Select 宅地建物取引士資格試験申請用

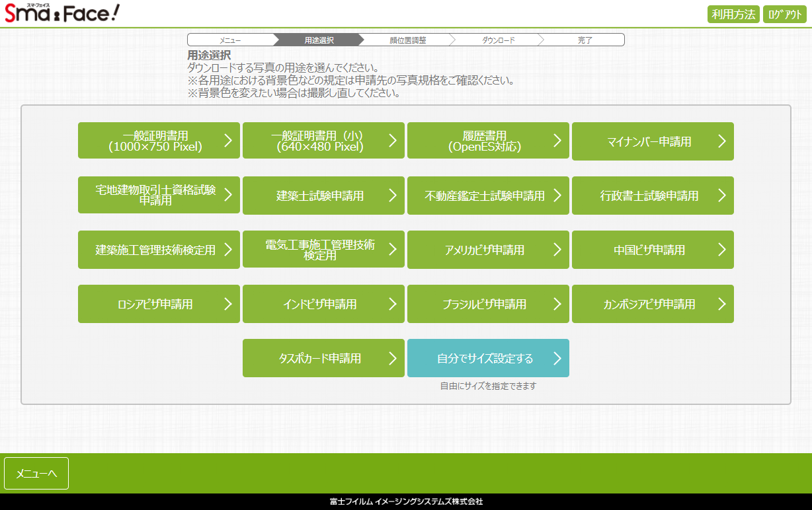[155, 195]
